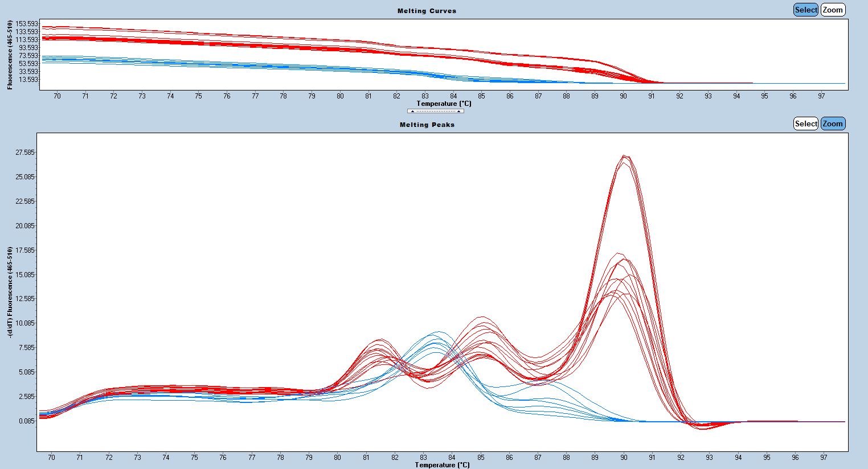Viewport: 868px width, 469px height.
Task: Click the right arrow on panel splitter
Action: 458,111
